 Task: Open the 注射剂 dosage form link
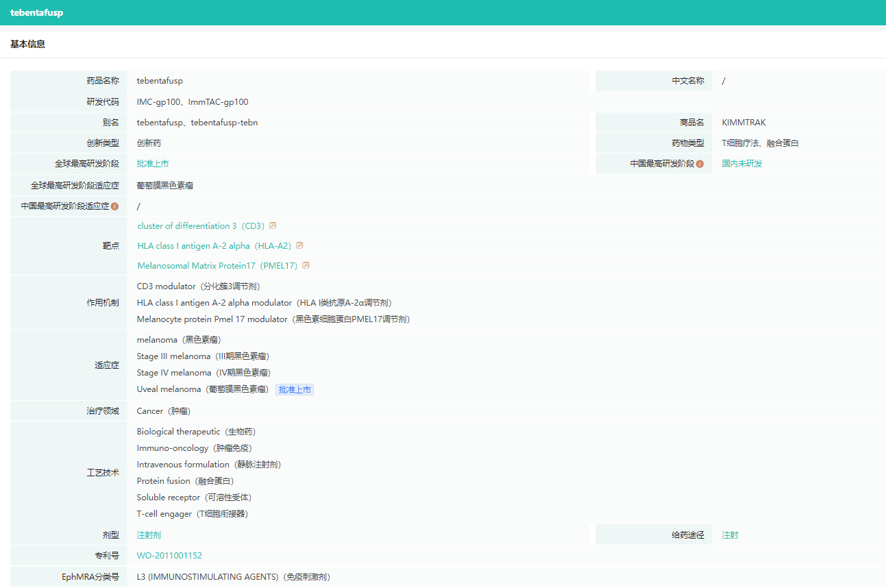click(149, 535)
